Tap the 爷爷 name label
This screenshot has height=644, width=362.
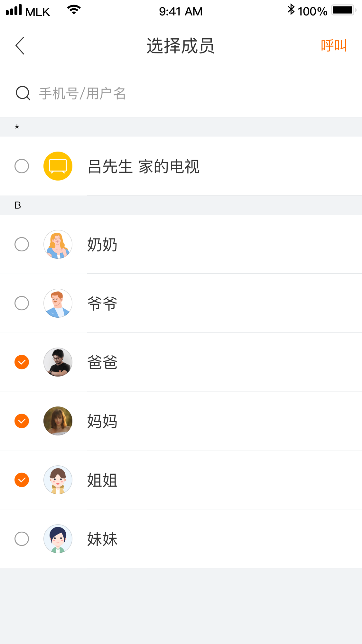coord(102,303)
